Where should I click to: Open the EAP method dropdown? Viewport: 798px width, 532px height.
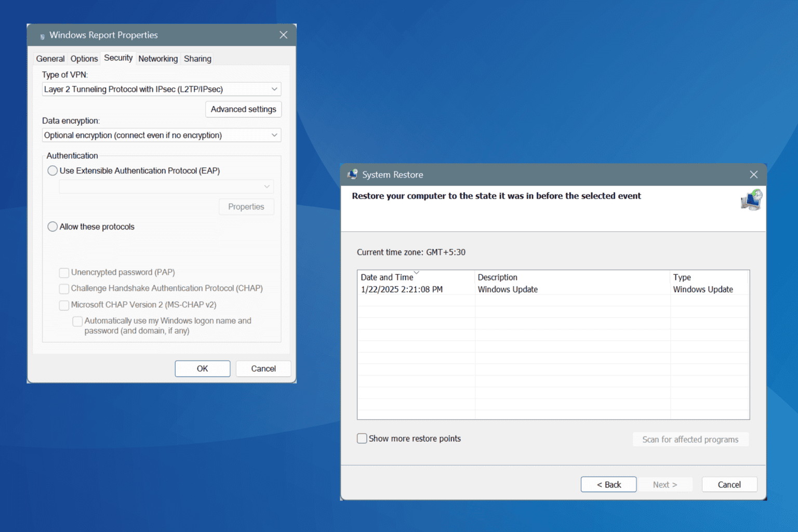(166, 186)
